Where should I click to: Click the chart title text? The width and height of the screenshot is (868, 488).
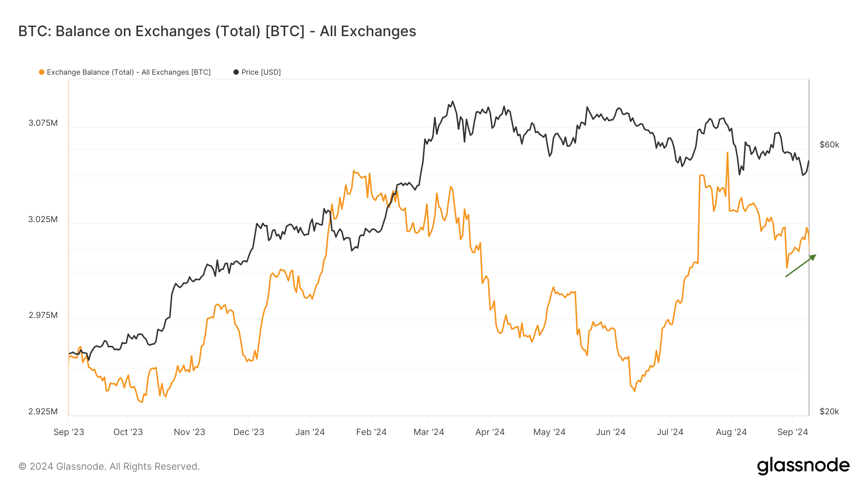(217, 31)
